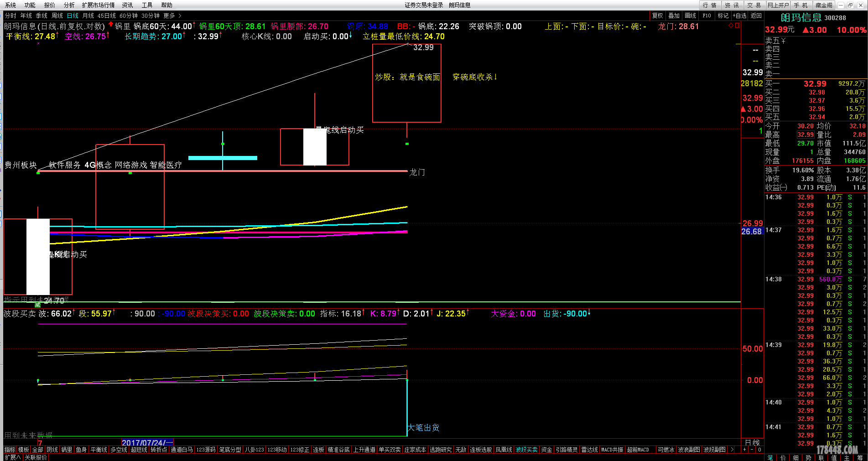Open the 功能 menu
868x461 pixels.
[x=30, y=5]
